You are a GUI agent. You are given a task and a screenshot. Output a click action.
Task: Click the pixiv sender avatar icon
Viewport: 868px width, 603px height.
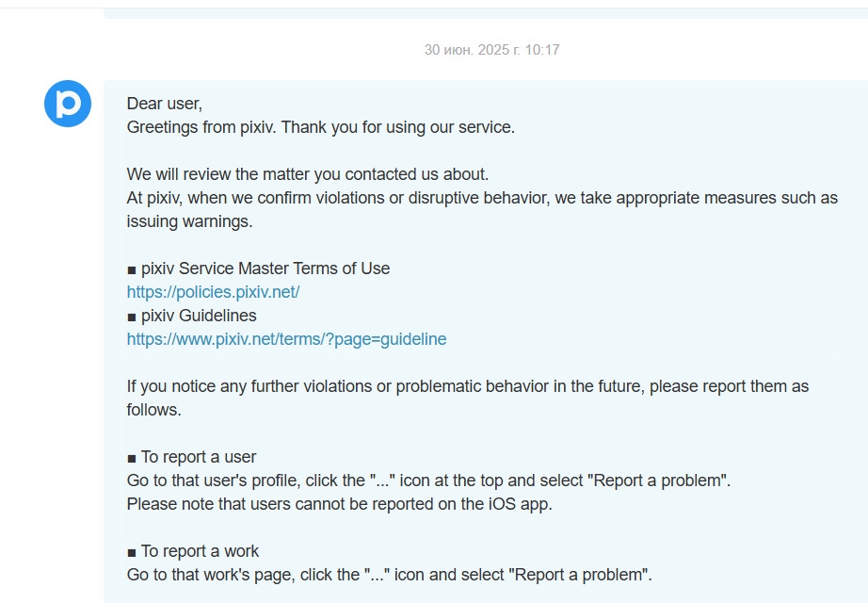click(68, 104)
